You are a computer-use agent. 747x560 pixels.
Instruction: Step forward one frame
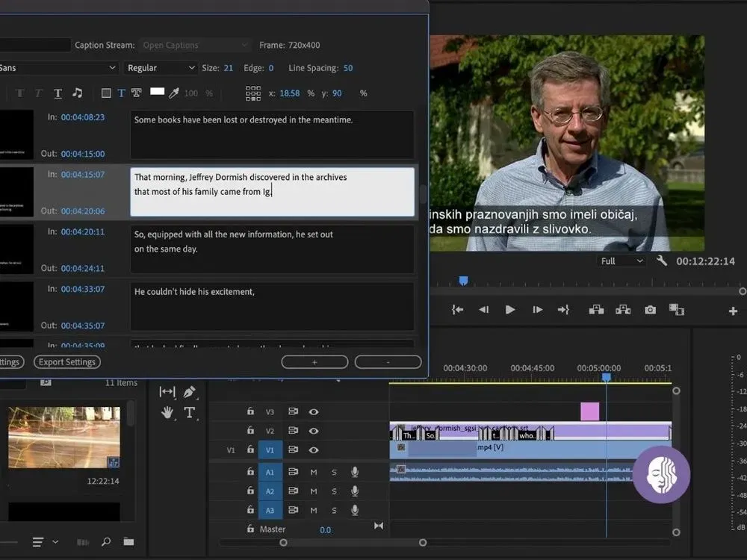(x=537, y=310)
